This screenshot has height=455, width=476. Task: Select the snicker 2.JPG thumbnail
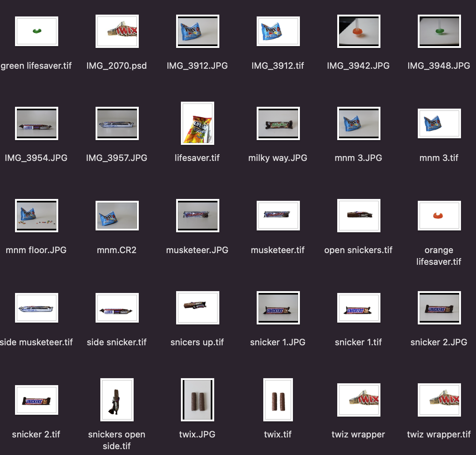point(439,308)
